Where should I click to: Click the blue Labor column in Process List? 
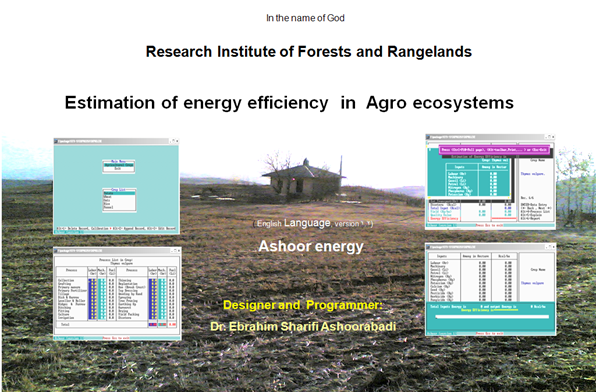pyautogui.click(x=92, y=298)
